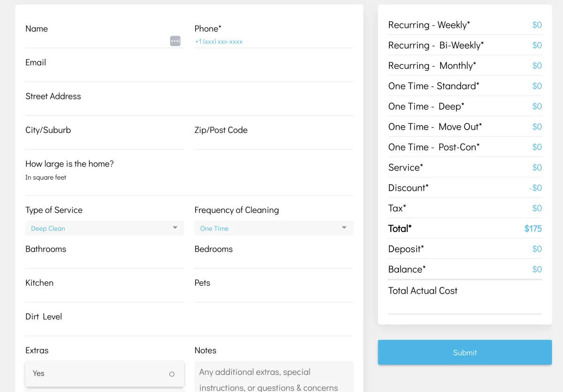Select the Email input field
This screenshot has width=563, height=392.
(x=189, y=75)
